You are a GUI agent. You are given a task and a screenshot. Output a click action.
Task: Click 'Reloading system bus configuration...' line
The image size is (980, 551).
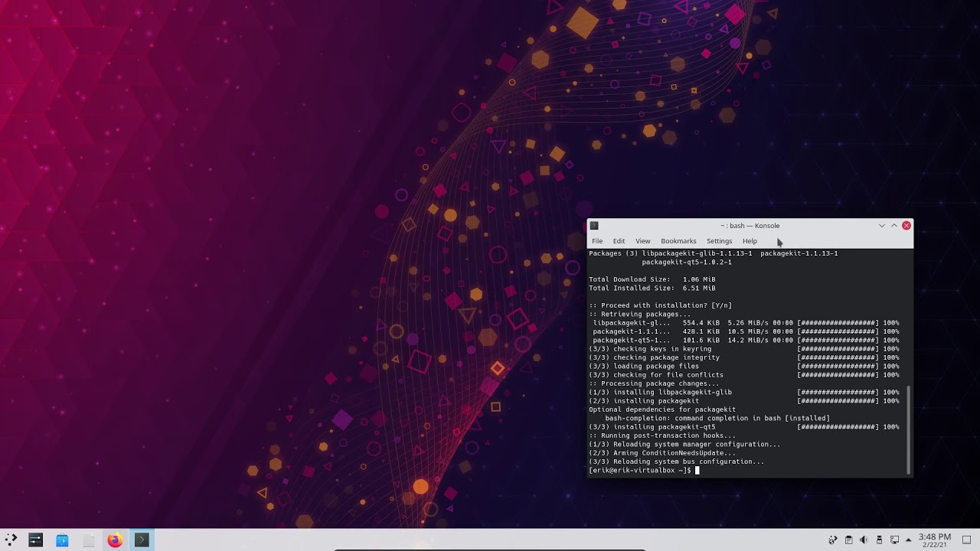coord(677,461)
